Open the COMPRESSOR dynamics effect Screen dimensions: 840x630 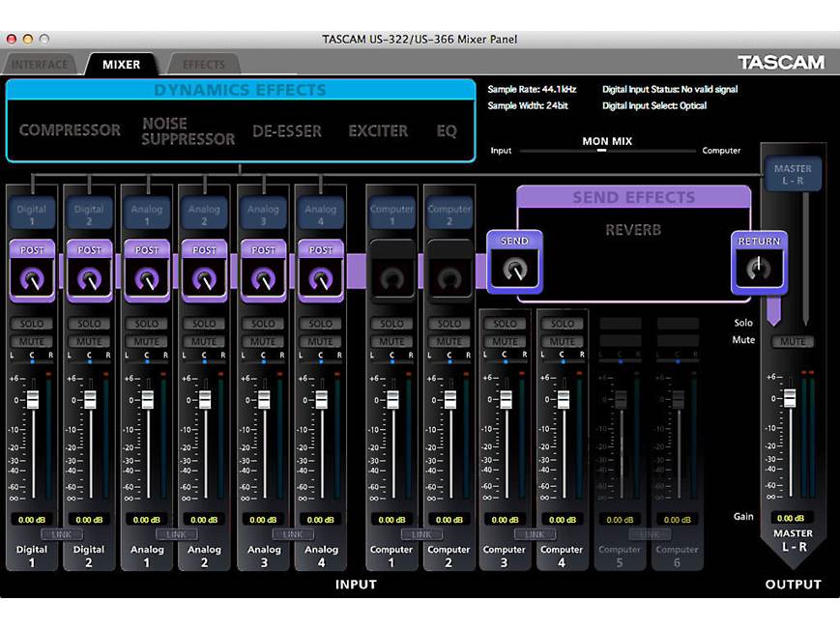point(69,130)
